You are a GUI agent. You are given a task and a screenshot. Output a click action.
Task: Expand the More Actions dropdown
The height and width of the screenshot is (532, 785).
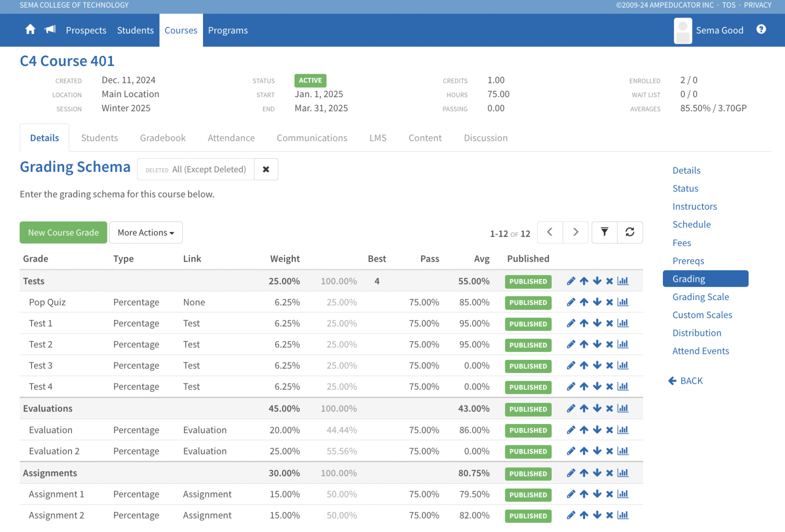click(x=146, y=232)
